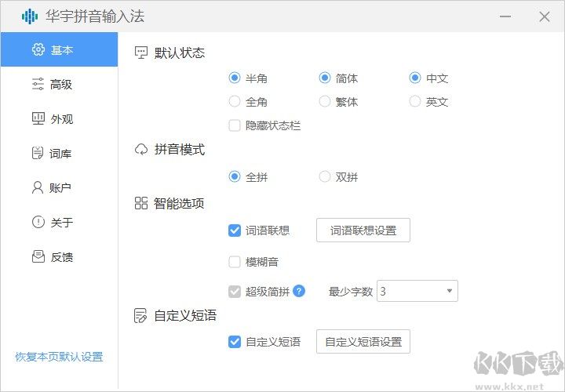Viewport: 565px width, 392px height.
Task: Choose 双拼 pinyin mode
Action: [x=325, y=176]
